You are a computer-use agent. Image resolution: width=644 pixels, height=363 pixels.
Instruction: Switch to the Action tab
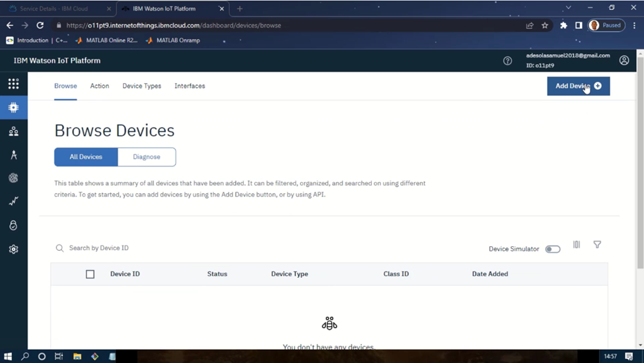pos(99,86)
